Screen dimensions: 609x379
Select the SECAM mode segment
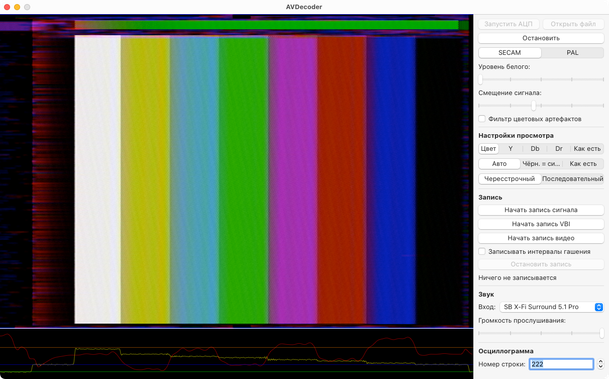[x=510, y=52]
